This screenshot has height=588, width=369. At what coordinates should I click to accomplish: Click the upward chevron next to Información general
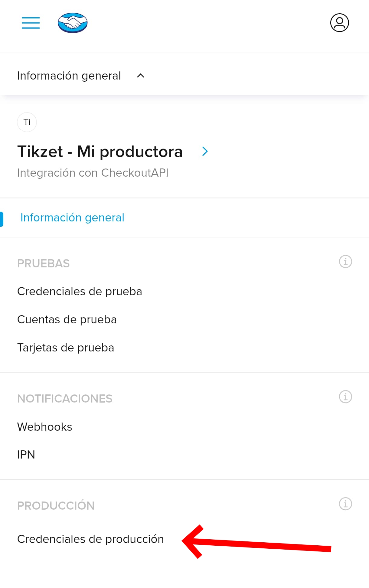pyautogui.click(x=140, y=76)
